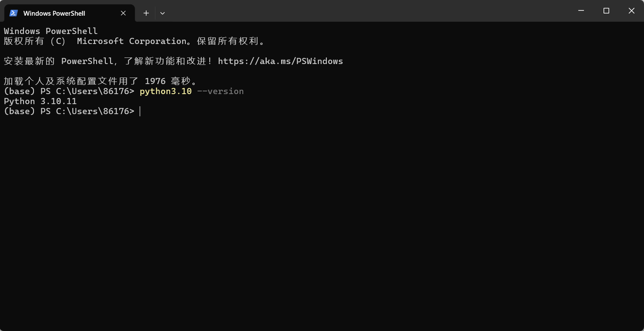Click the 安装最新的 PowerShell message text
644x331 pixels.
pos(58,61)
